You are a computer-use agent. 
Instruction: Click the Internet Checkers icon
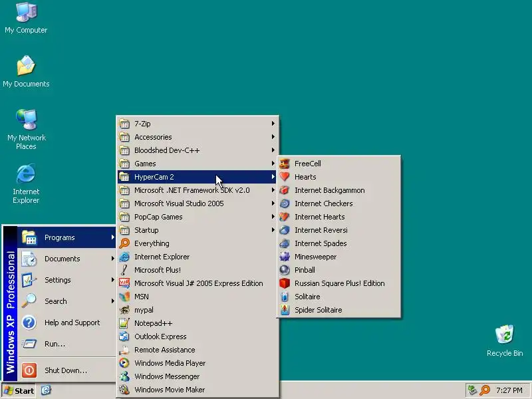tap(285, 203)
